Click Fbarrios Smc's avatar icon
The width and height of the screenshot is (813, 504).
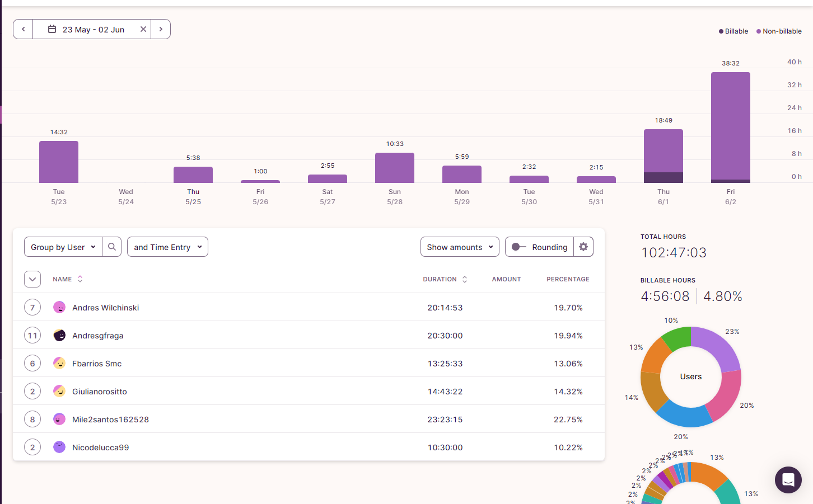click(x=59, y=363)
